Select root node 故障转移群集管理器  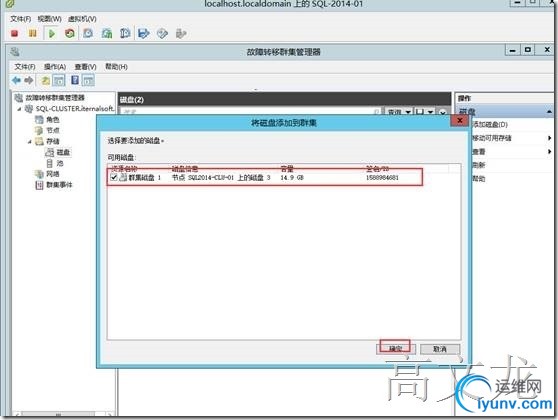tap(55, 98)
